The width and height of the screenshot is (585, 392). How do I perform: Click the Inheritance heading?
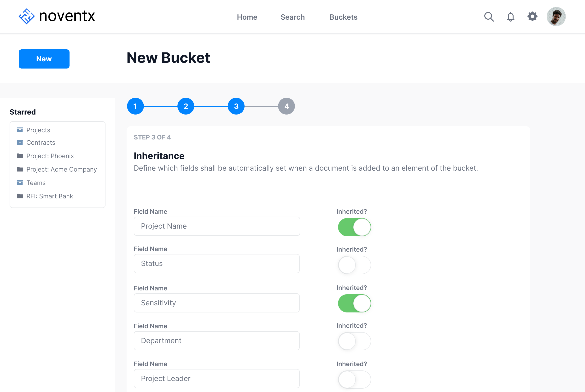159,156
